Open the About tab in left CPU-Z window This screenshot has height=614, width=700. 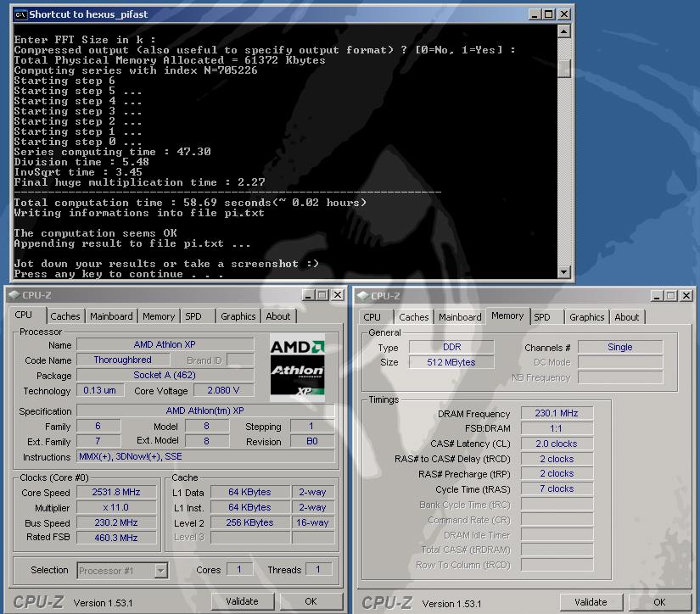point(278,316)
